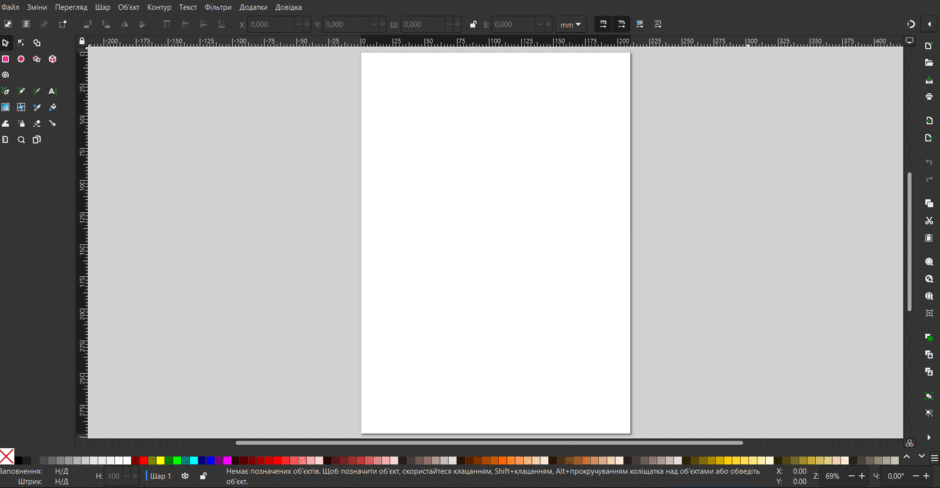Toggle lock of layer Шар 1
The image size is (940, 488).
tap(203, 476)
